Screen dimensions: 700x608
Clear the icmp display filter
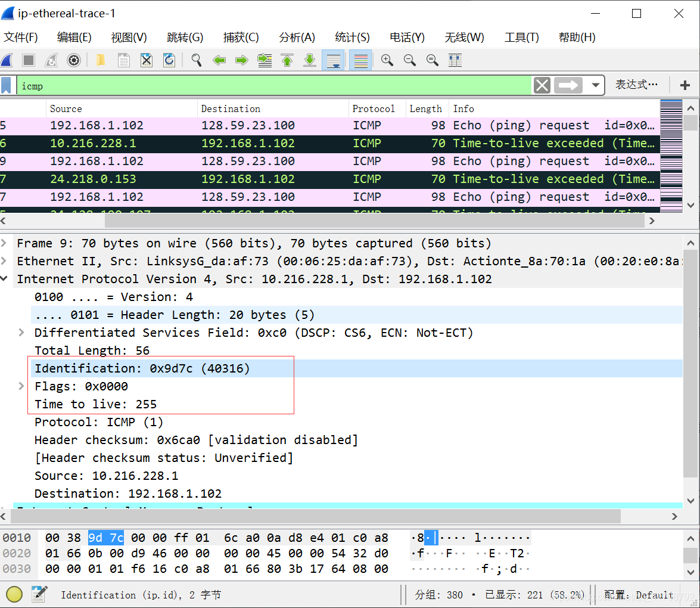[x=542, y=85]
